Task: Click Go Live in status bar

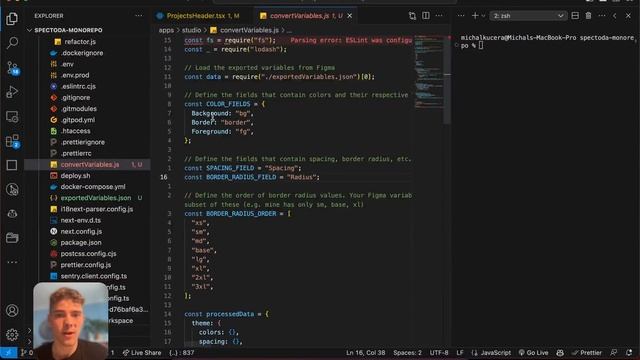Action: click(533, 353)
